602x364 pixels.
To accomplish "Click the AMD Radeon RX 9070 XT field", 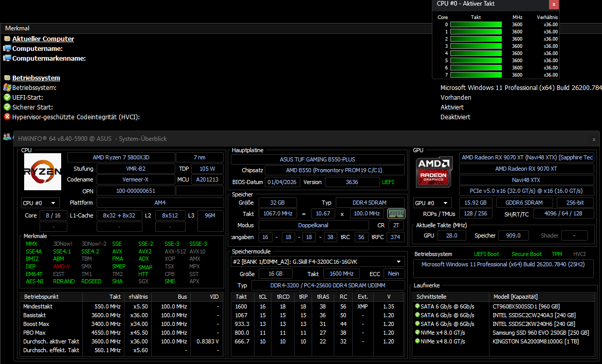I will pyautogui.click(x=526, y=169).
